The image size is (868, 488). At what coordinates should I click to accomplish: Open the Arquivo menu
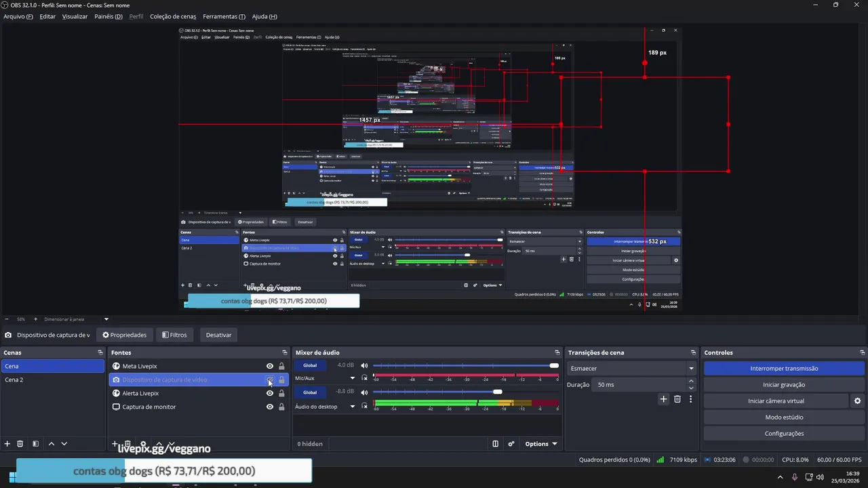18,16
